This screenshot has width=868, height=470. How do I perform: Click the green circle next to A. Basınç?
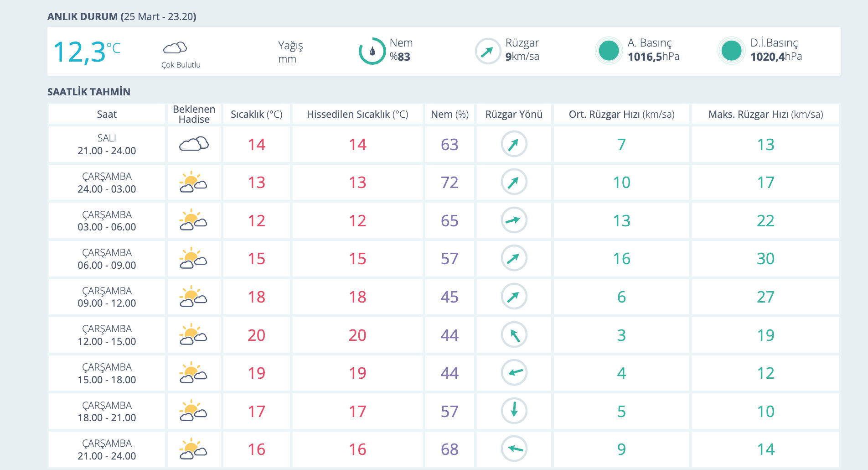click(609, 50)
